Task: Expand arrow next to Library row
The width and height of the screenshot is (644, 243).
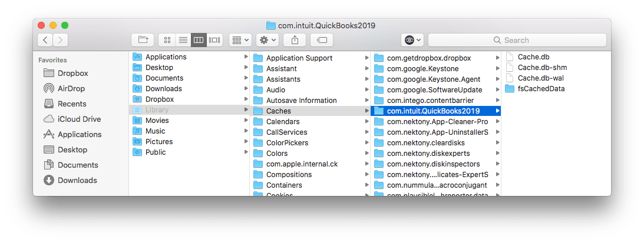Action: coord(246,110)
